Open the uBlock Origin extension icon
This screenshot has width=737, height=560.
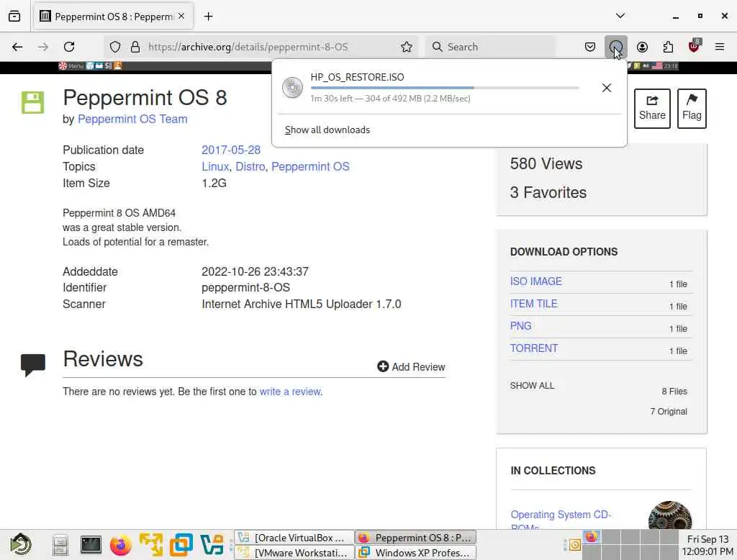694,45
